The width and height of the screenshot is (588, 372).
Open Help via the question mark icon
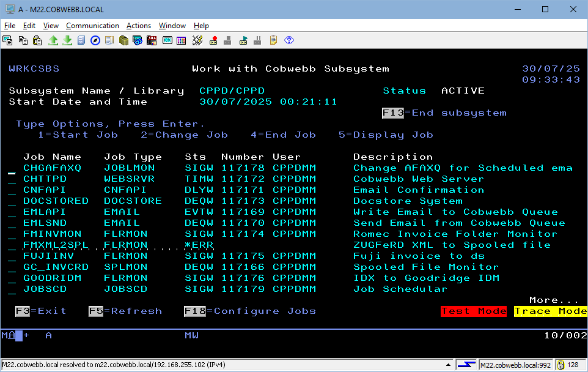288,40
